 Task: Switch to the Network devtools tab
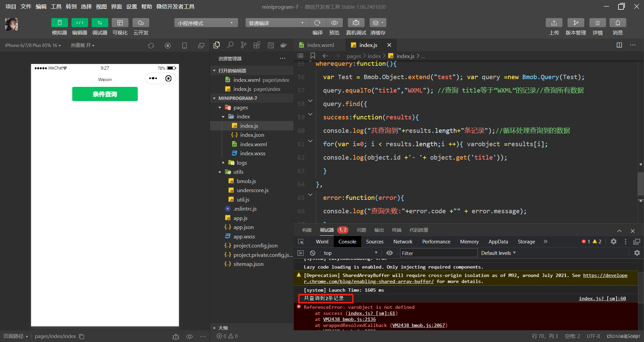tap(403, 241)
